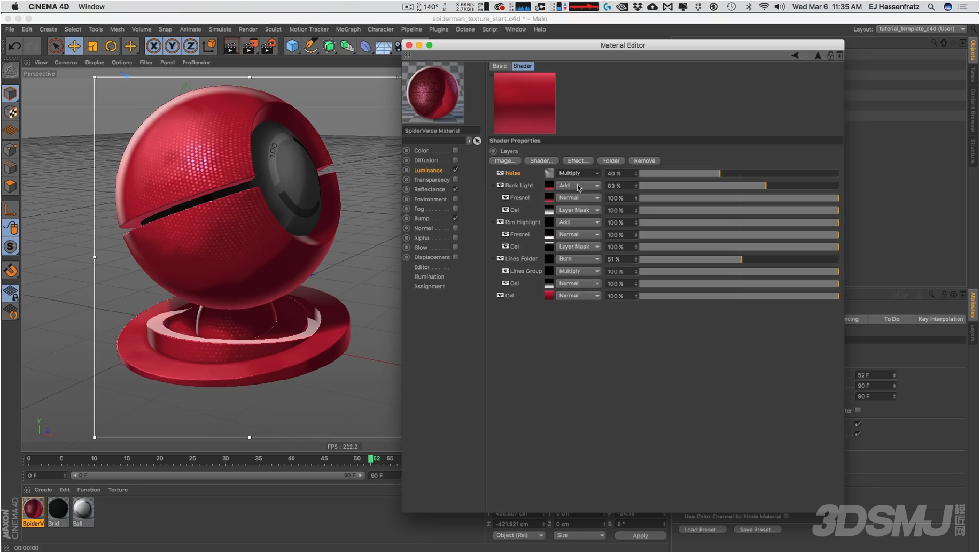The image size is (980, 553).
Task: Disable the Luminance channel checkbox
Action: [x=455, y=170]
